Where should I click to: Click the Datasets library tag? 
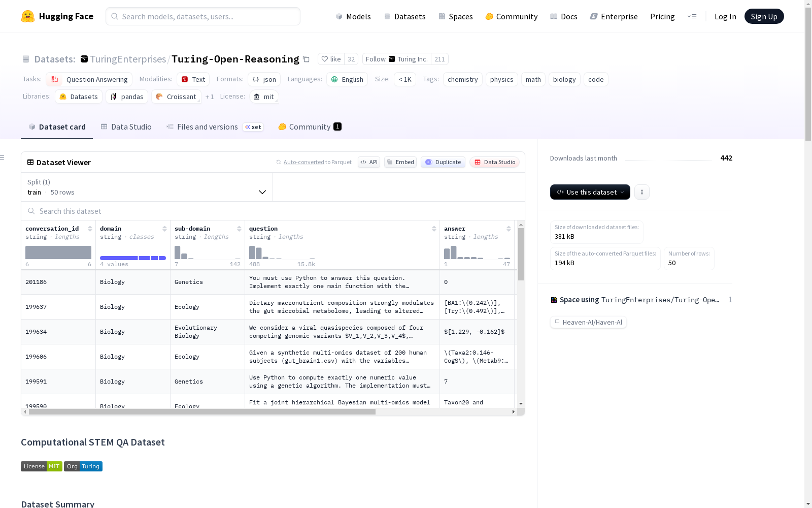pos(79,97)
